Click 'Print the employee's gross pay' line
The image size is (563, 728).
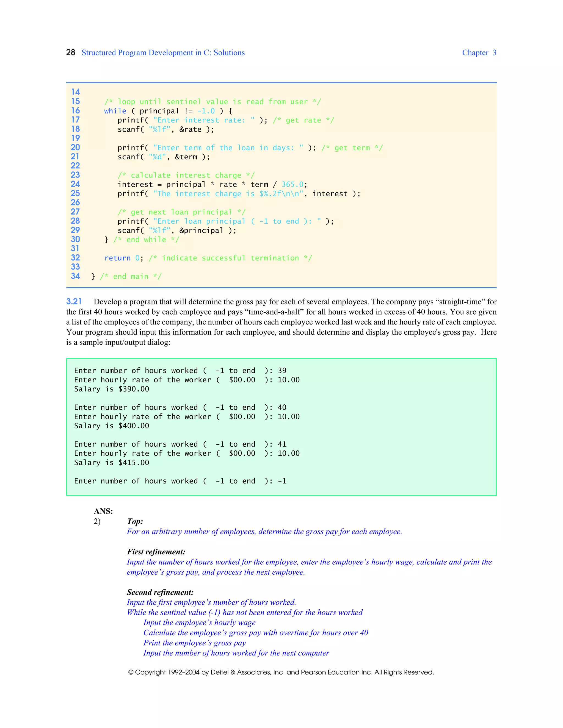coord(194,643)
